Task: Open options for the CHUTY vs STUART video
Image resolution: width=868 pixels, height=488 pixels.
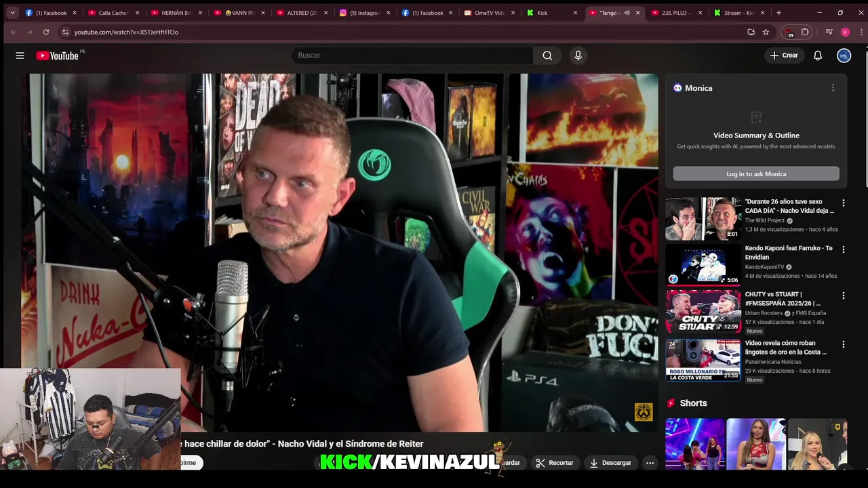Action: (844, 296)
